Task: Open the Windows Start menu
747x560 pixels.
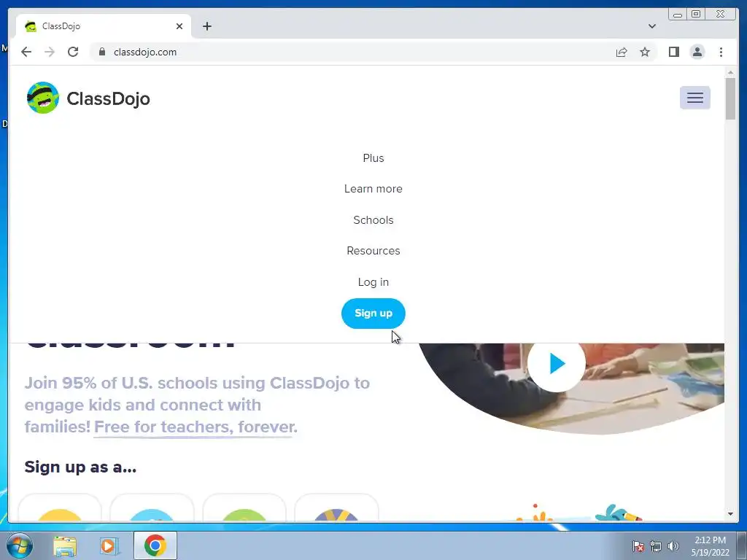Action: click(x=19, y=545)
